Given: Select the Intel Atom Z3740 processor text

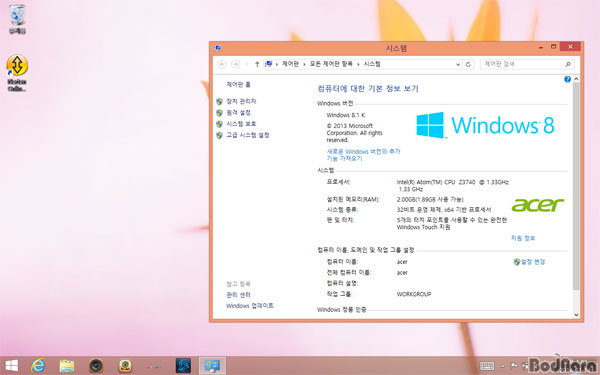Looking at the screenshot, I should click(453, 186).
